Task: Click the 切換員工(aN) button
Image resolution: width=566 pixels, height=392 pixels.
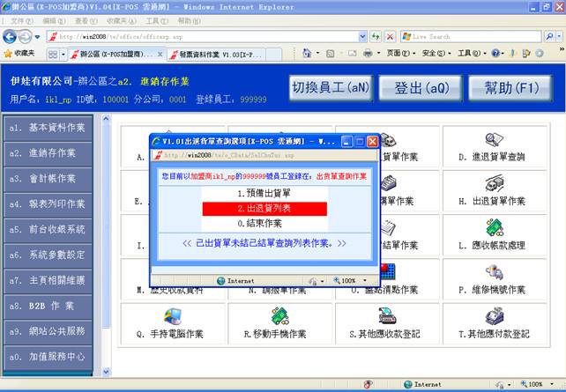Action: [331, 88]
